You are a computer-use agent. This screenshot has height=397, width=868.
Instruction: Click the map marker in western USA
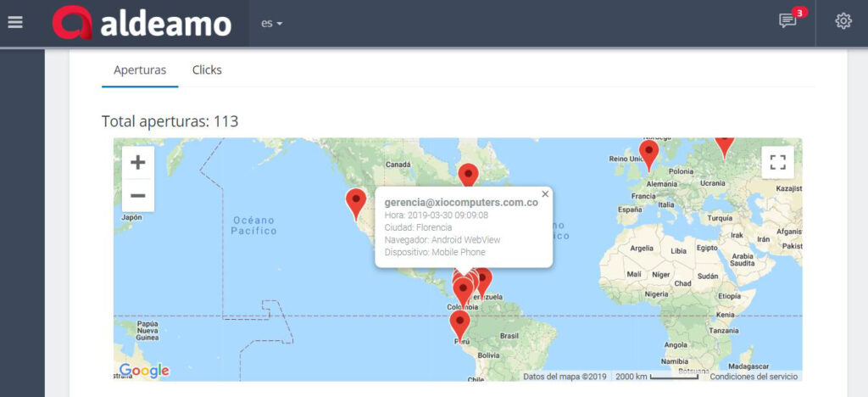(356, 202)
